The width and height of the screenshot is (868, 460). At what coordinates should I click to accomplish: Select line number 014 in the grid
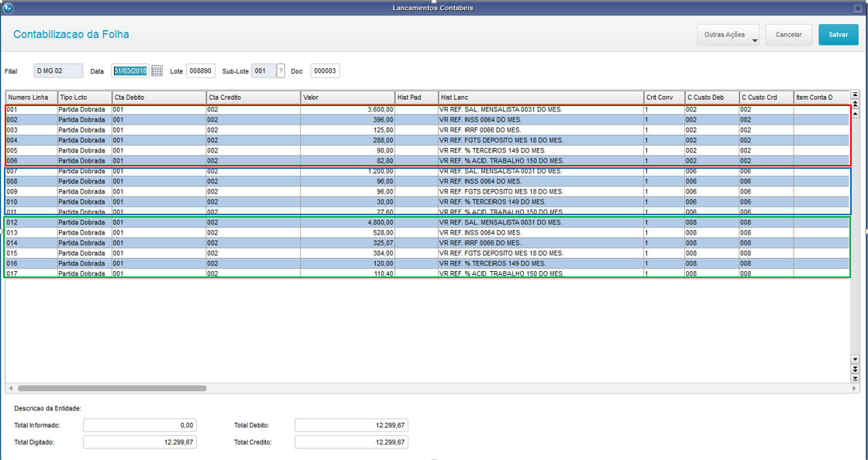pos(32,242)
